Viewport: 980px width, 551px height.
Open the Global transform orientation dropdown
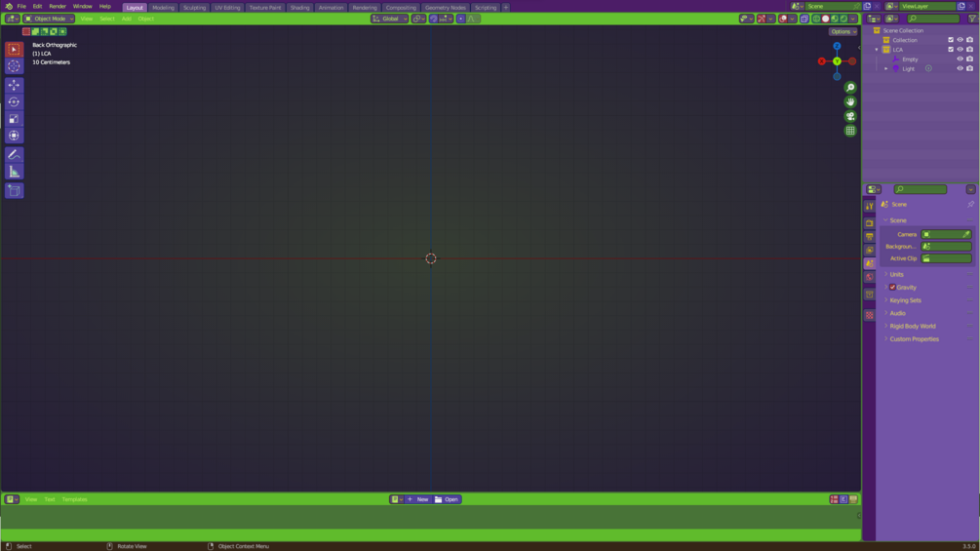389,19
